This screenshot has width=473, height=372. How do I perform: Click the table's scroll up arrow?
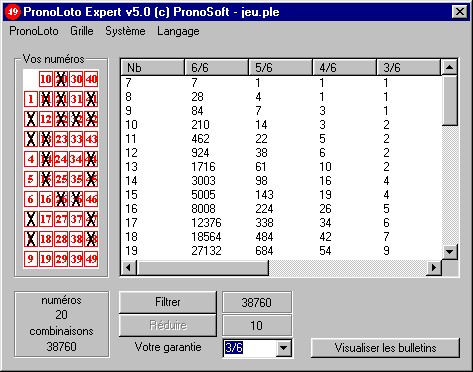tap(449, 68)
